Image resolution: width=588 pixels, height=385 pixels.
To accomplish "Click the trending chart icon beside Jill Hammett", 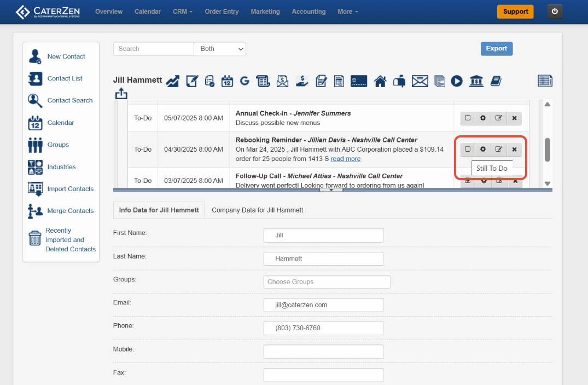I will click(x=173, y=81).
